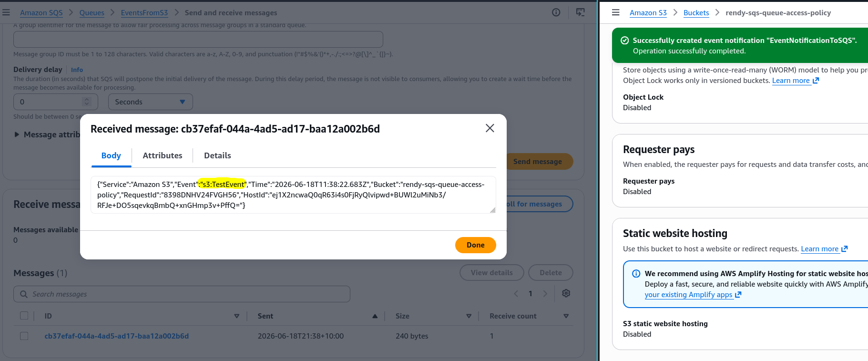This screenshot has height=361, width=868.
Task: Click Done in the received message dialog
Action: click(476, 245)
